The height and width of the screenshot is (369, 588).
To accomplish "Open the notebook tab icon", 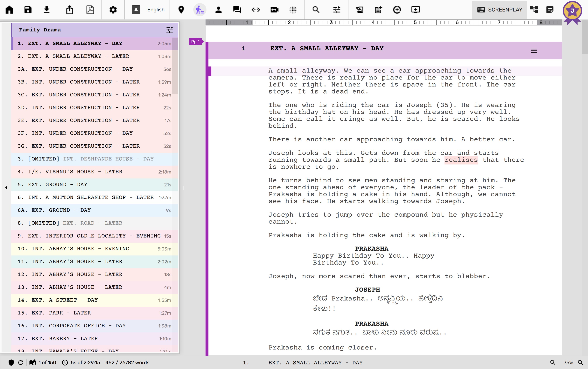I will 550,10.
